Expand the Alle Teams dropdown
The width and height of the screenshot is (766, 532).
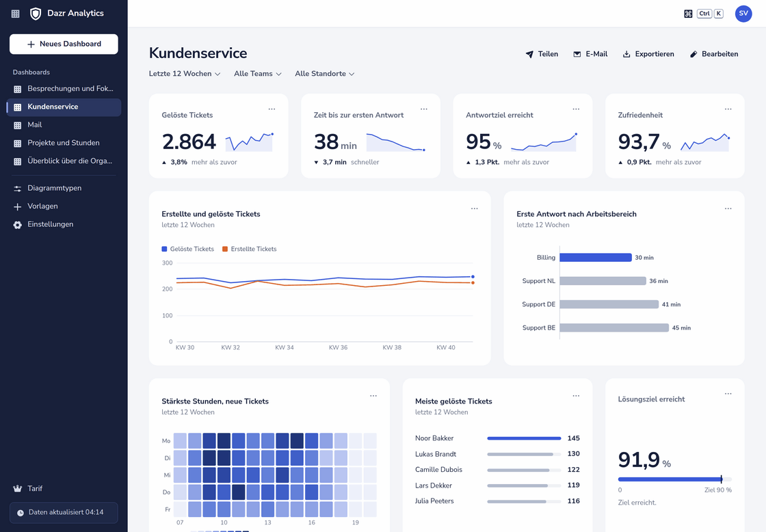pos(258,74)
